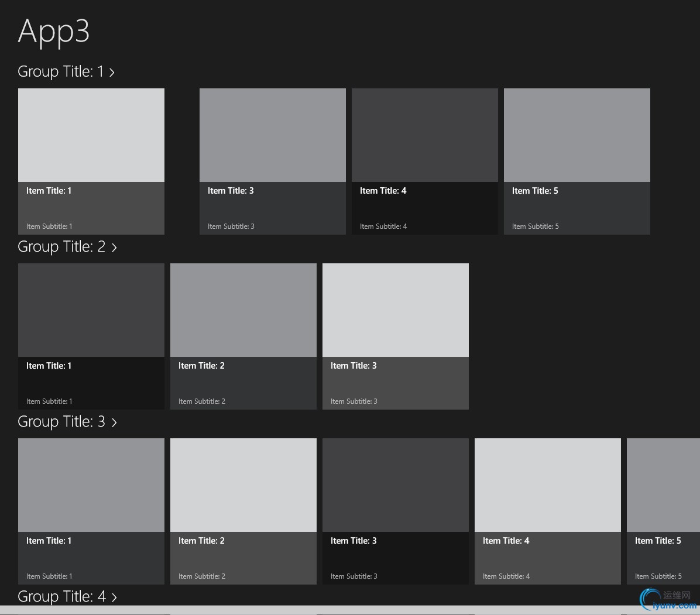Open Group 1 tile Item Title: 3
Viewport: 700px width, 615px height.
(272, 161)
